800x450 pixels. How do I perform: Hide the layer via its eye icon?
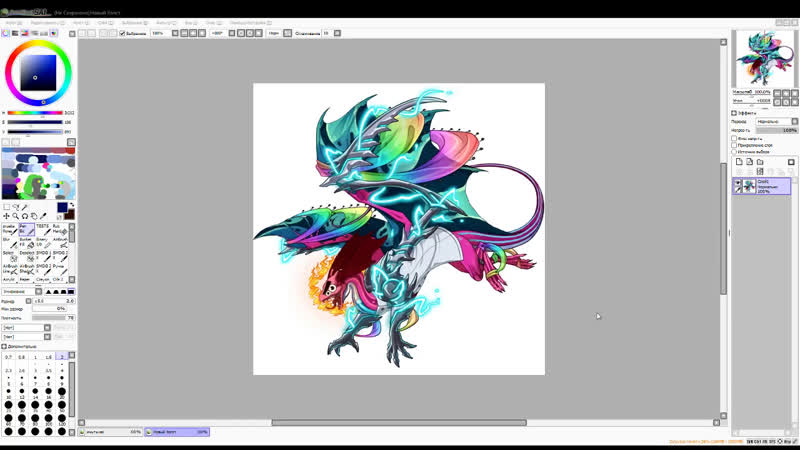pyautogui.click(x=738, y=182)
